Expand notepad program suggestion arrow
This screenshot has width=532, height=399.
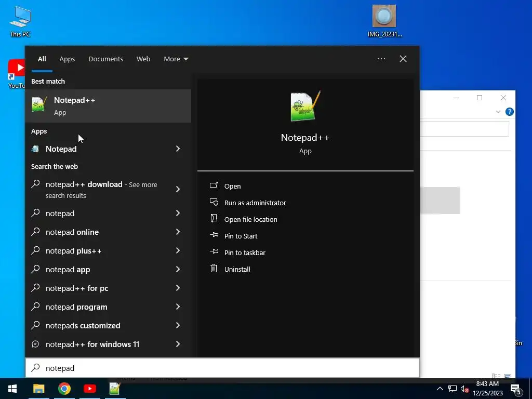pyautogui.click(x=178, y=307)
